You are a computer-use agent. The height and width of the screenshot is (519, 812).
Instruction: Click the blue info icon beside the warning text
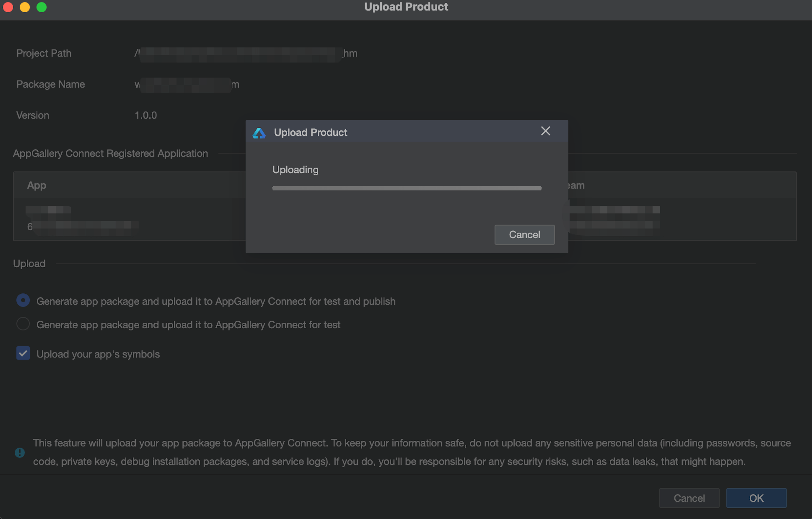click(20, 452)
